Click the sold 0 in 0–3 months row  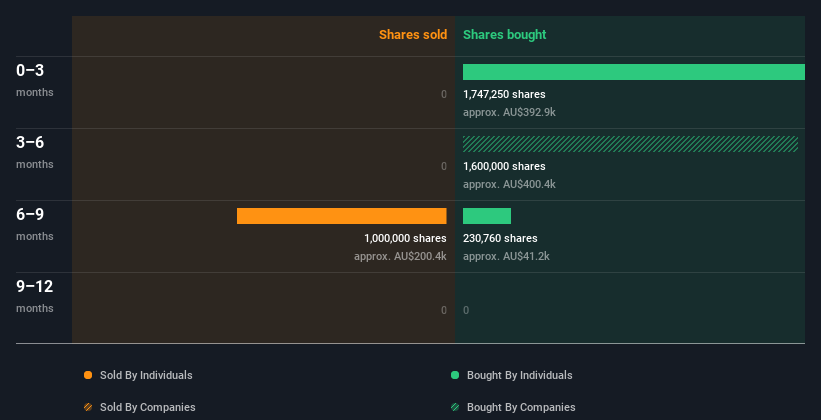pyautogui.click(x=444, y=94)
